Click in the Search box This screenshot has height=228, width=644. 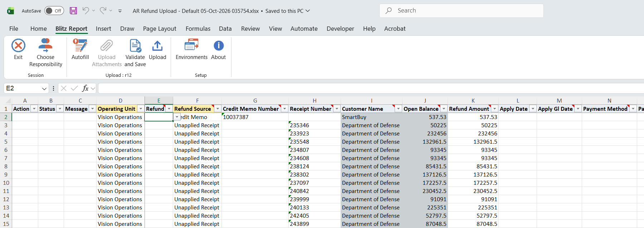pyautogui.click(x=462, y=11)
